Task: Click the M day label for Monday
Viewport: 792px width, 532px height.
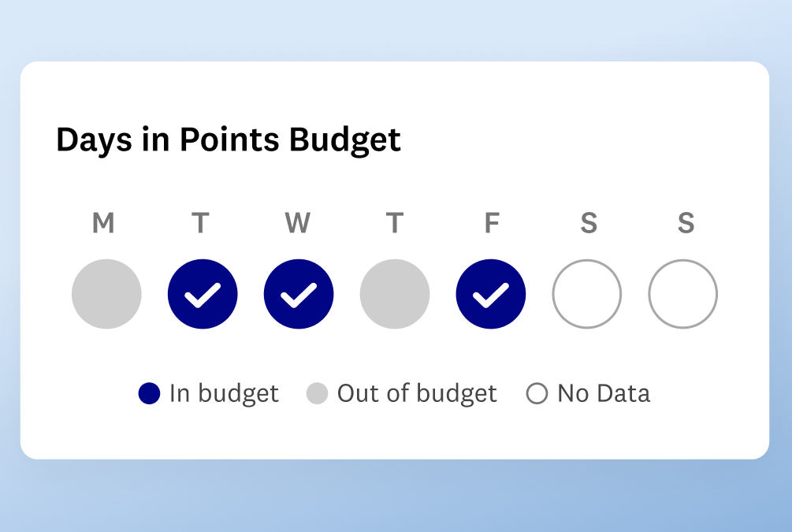Action: point(103,224)
